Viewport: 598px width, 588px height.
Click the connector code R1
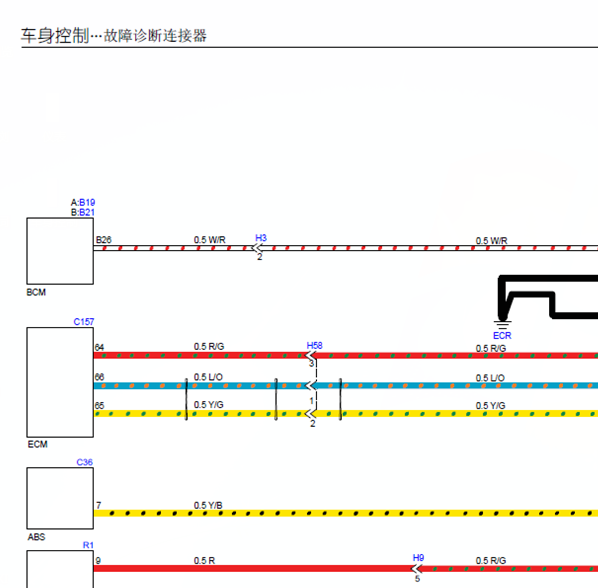88,545
